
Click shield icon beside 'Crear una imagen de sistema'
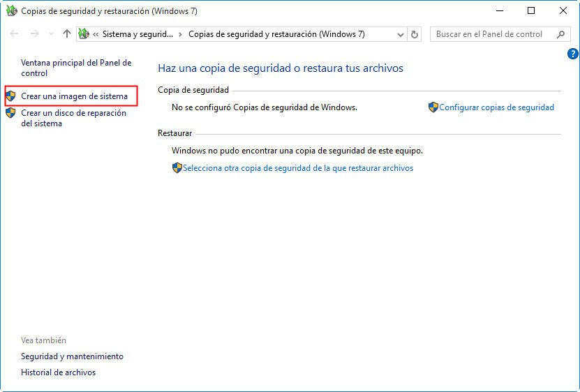click(x=10, y=96)
